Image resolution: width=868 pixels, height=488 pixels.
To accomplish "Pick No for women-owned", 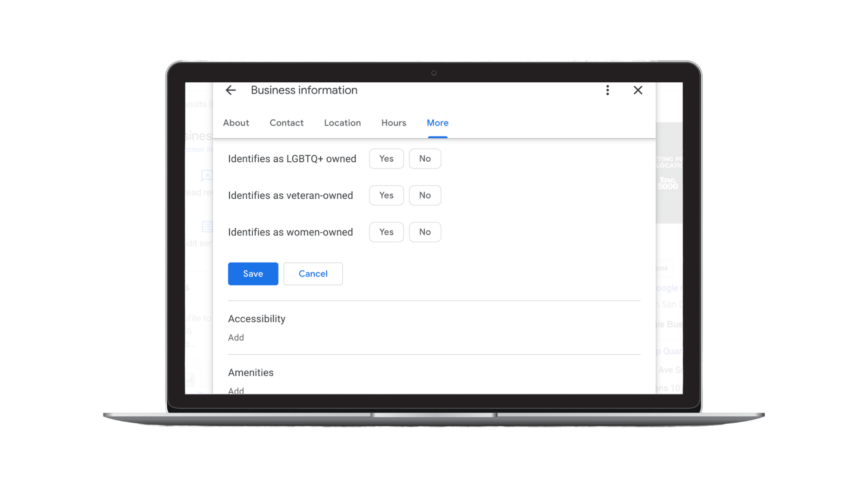I will [425, 232].
